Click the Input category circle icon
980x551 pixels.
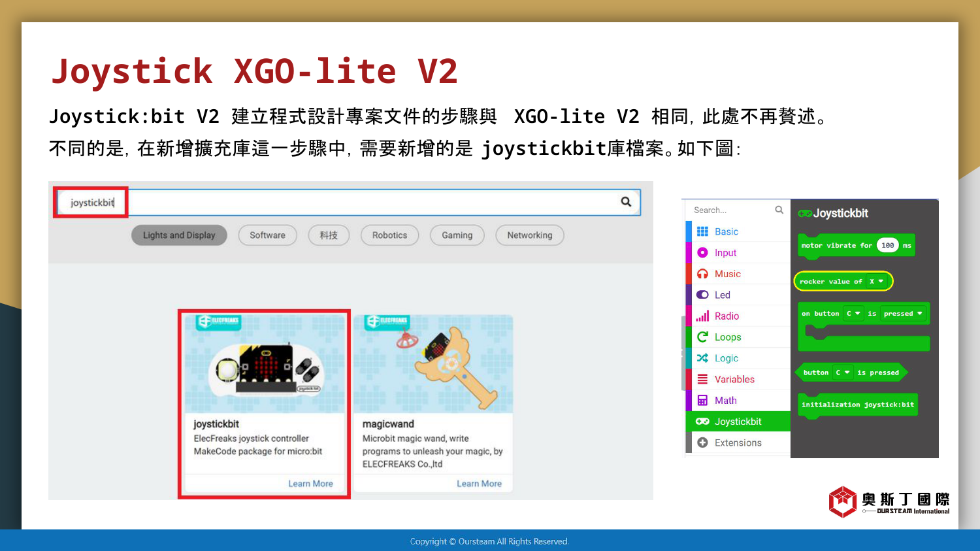[702, 252]
